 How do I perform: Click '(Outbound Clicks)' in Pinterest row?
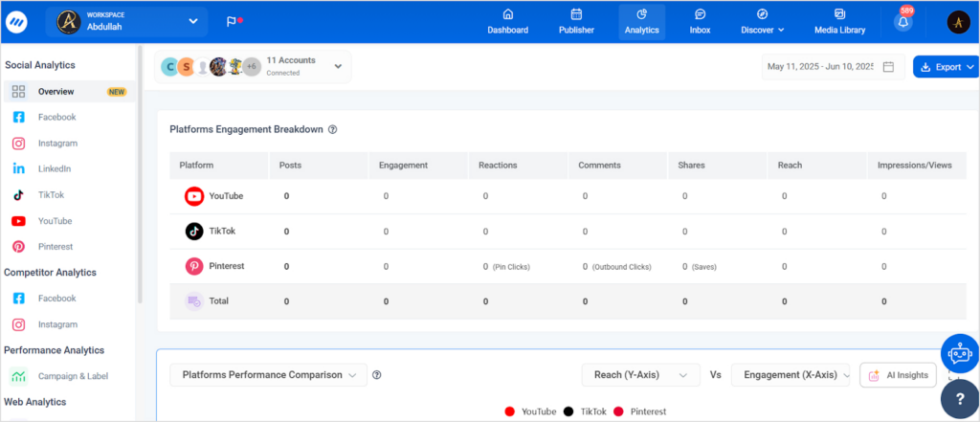(x=622, y=267)
